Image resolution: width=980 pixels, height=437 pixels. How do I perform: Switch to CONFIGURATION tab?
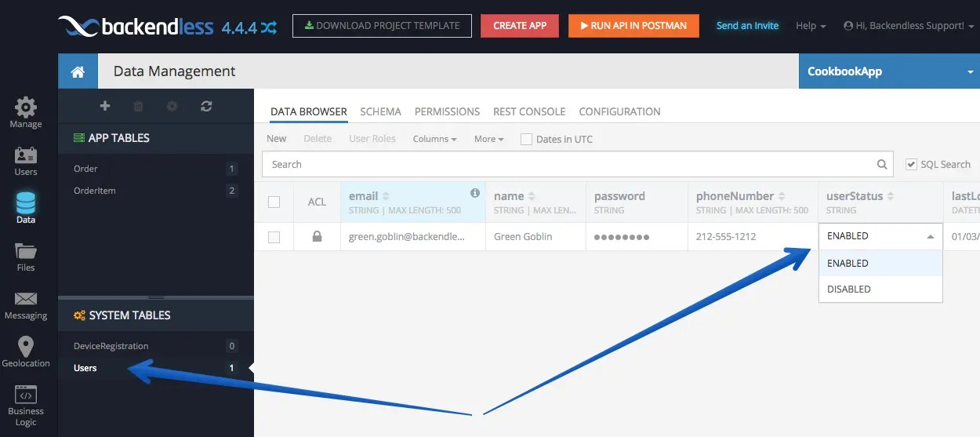tap(619, 111)
